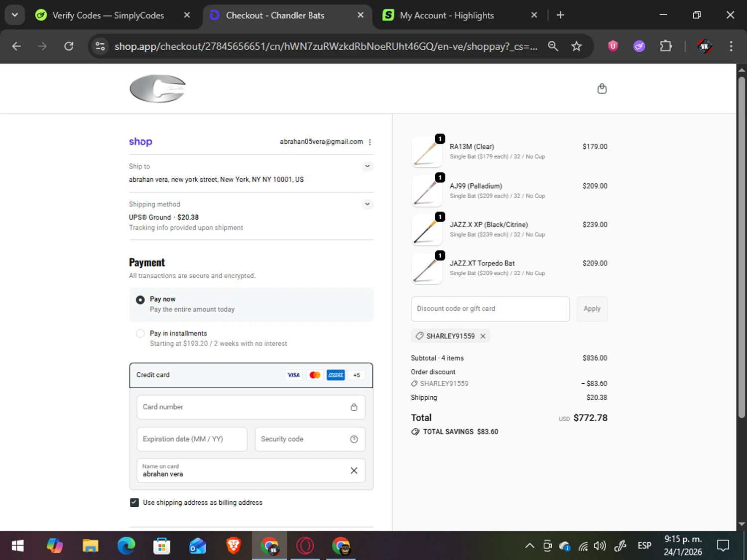
Task: Click the RA13M (Clear) bat thumbnail
Action: pos(427,152)
